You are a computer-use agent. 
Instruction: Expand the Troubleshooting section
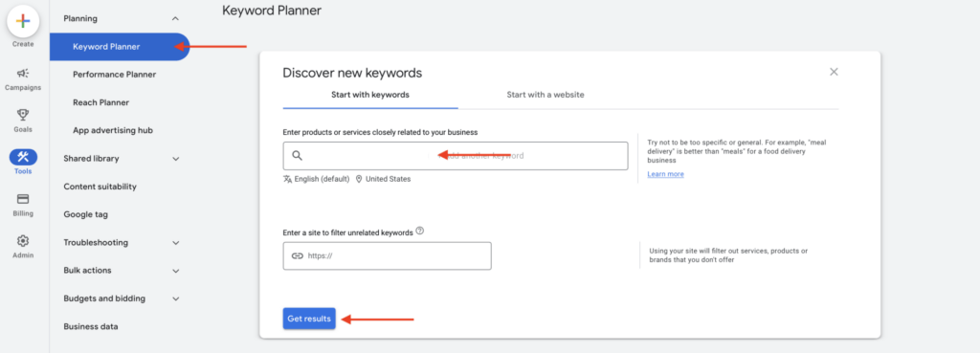click(x=176, y=242)
